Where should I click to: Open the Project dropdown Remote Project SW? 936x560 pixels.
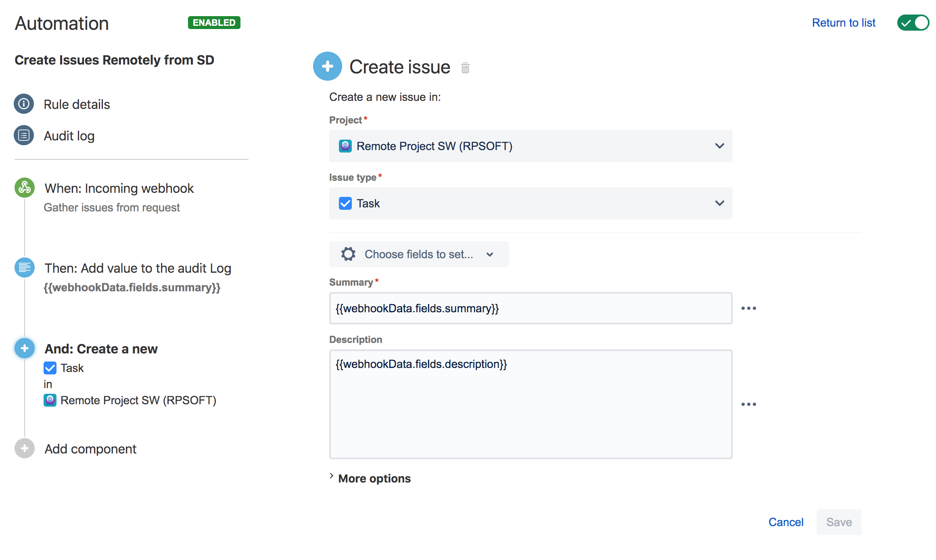click(531, 146)
